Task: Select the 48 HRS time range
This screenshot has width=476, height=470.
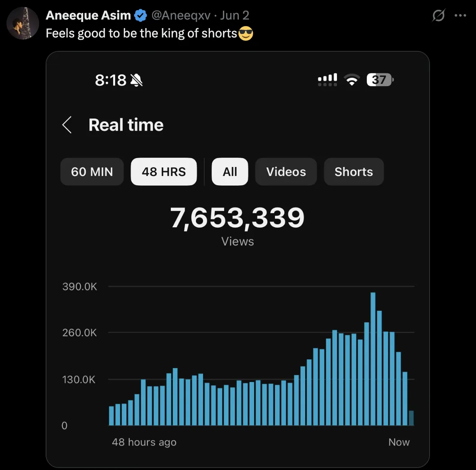Action: point(164,172)
